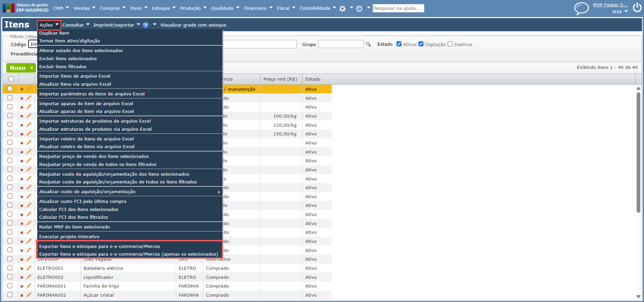
Task: Open the chat speech bubble icon
Action: [x=581, y=8]
